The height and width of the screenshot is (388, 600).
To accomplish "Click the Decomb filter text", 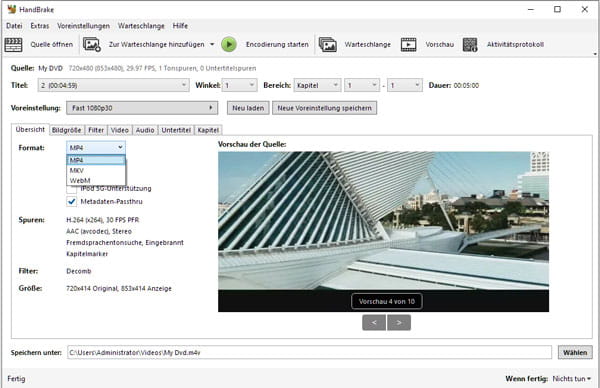I will tap(79, 271).
